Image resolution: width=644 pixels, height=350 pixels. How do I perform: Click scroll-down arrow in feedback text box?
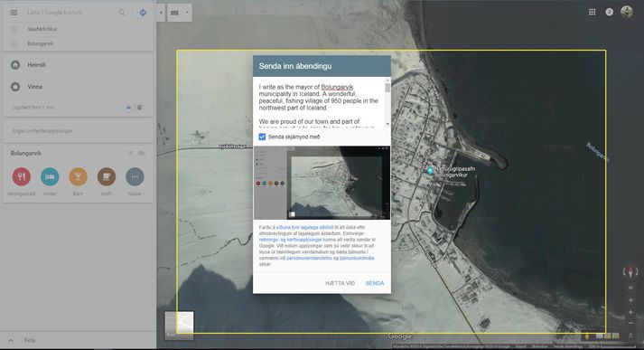(x=387, y=124)
